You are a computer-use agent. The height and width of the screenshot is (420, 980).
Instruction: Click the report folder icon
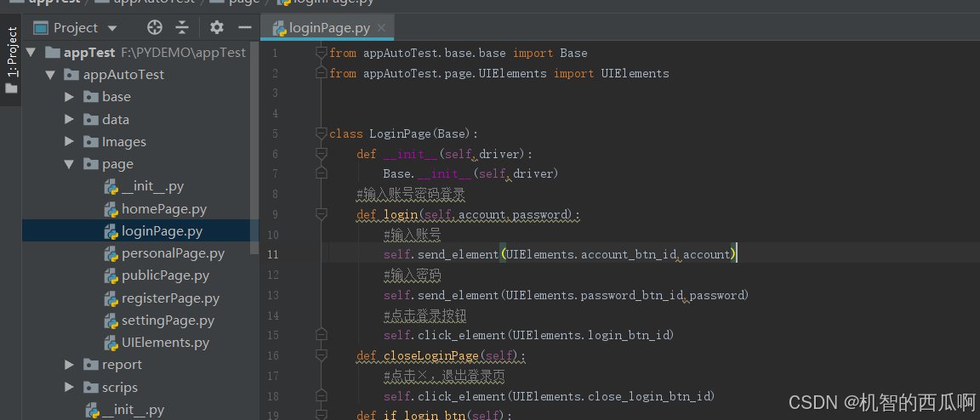[x=91, y=365]
